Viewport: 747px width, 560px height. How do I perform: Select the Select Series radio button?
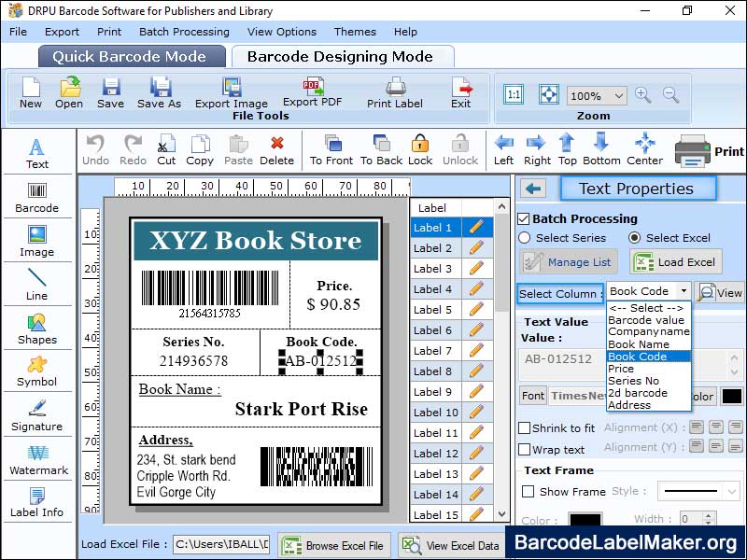click(x=525, y=238)
